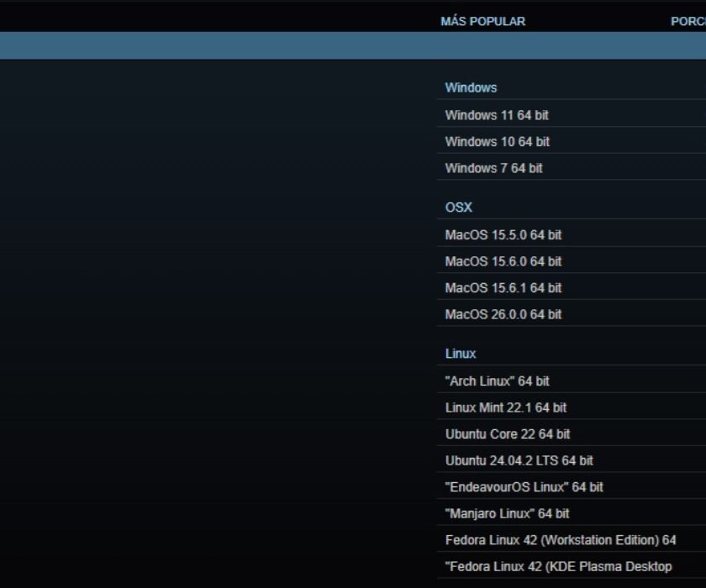This screenshot has width=706, height=588.
Task: Click the Fedora Linux 42 Workstation Edition row
Action: point(561,540)
